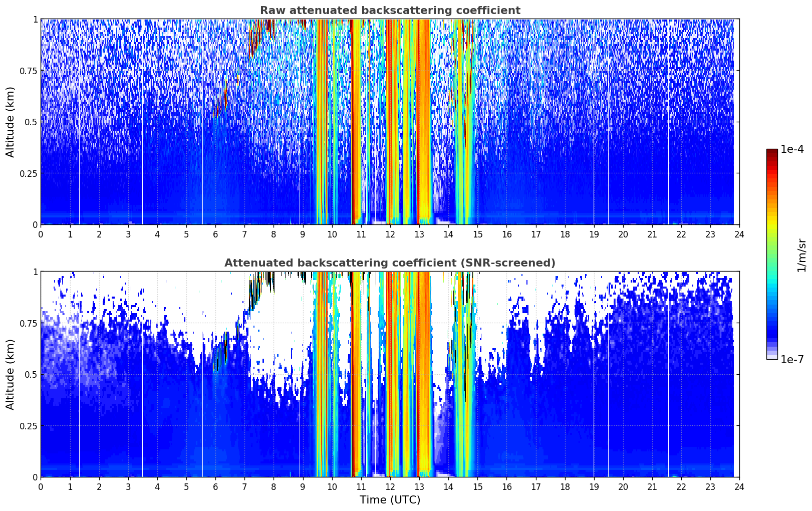Click the '1e-4' colorbar maximum label
The width and height of the screenshot is (812, 511).
tap(792, 149)
